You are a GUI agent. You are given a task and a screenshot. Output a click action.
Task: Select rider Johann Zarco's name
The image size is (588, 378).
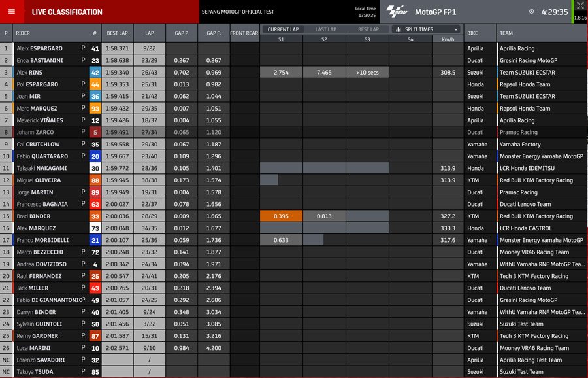[35, 132]
